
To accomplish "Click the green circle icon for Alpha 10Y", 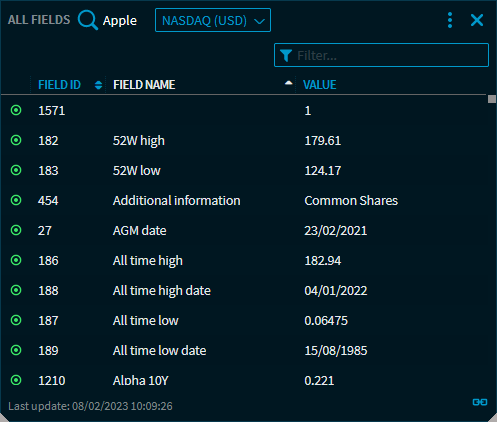I will click(16, 380).
